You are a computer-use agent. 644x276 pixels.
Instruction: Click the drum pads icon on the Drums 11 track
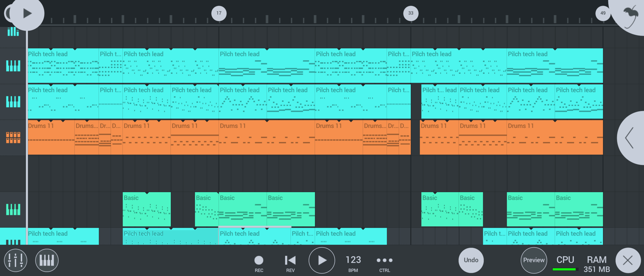tap(13, 137)
